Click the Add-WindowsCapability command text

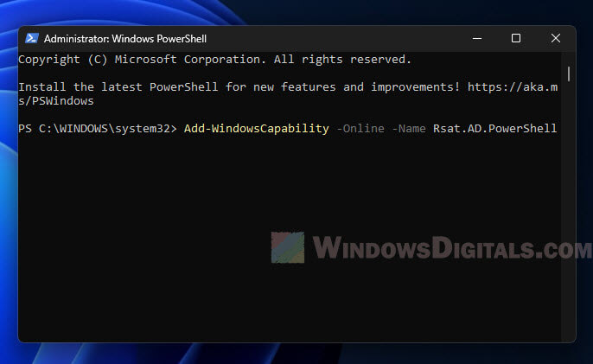coord(257,129)
